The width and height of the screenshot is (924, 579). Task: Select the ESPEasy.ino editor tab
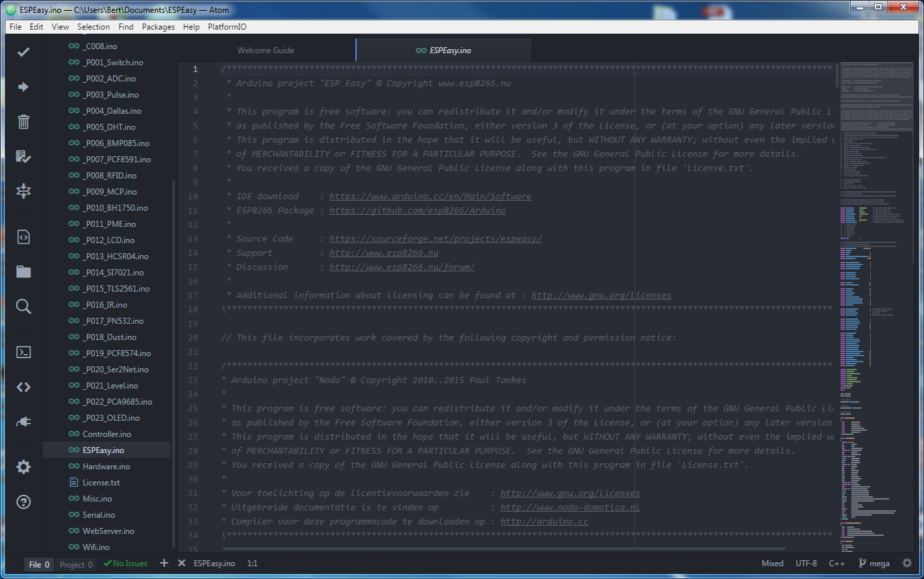coord(443,50)
